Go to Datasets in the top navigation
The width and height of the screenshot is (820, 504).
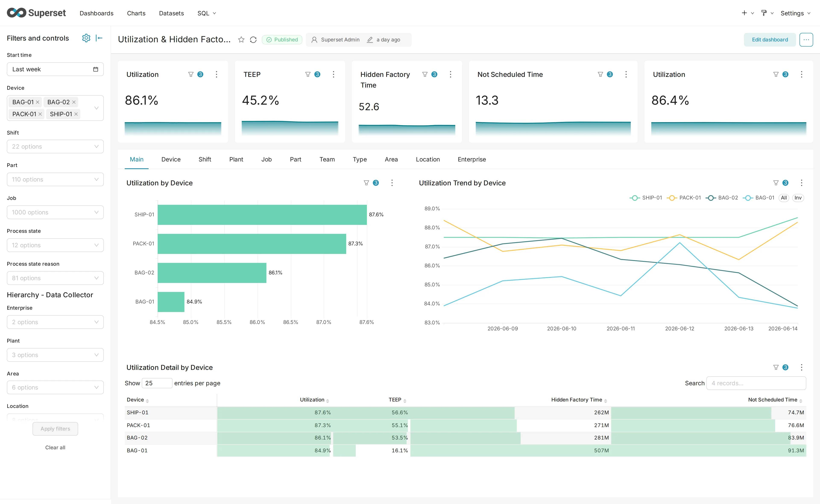[171, 13]
